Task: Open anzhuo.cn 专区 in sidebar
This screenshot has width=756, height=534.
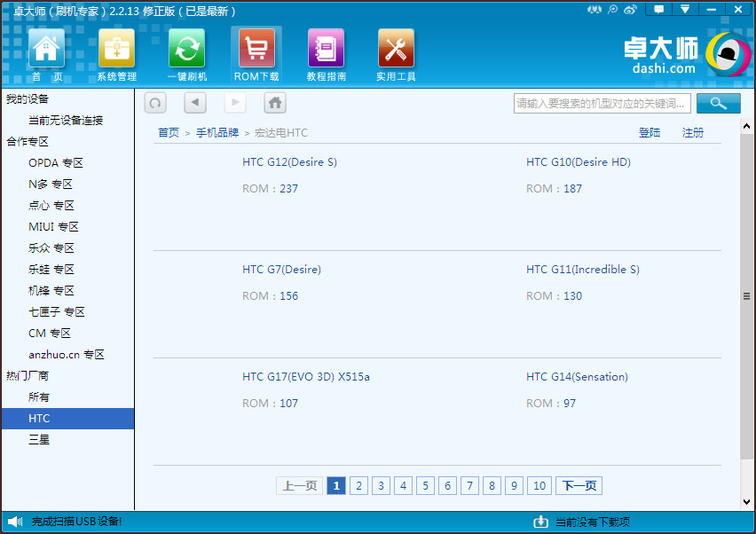Action: 68,355
